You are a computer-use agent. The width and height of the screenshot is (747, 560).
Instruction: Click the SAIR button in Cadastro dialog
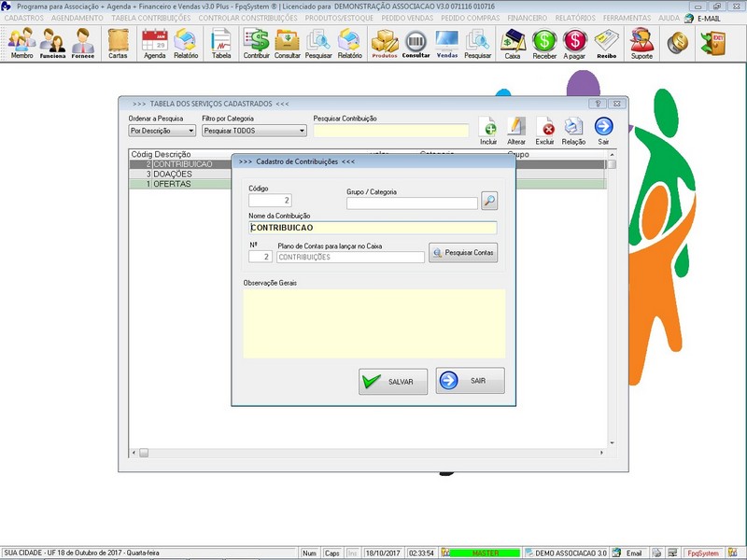click(x=471, y=381)
